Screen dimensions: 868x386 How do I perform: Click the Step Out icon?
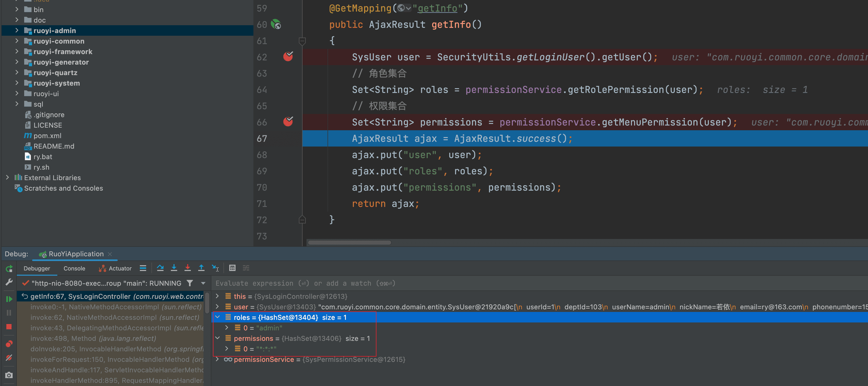pos(201,268)
